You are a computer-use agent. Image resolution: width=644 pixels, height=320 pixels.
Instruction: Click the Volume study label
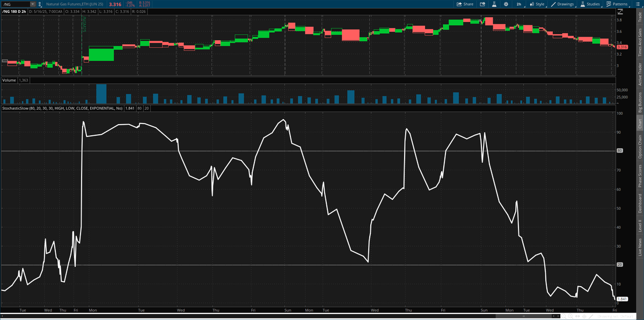point(9,80)
